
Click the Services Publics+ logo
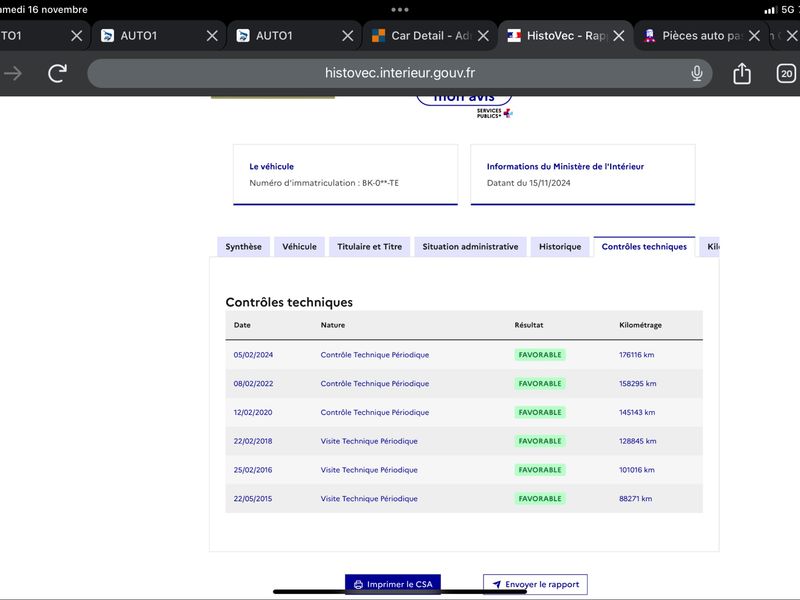494,113
